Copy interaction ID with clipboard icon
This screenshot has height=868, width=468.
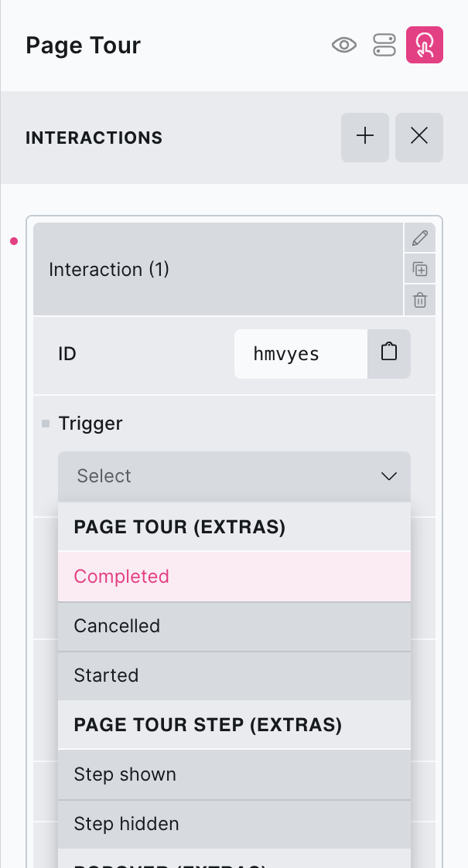pyautogui.click(x=389, y=353)
